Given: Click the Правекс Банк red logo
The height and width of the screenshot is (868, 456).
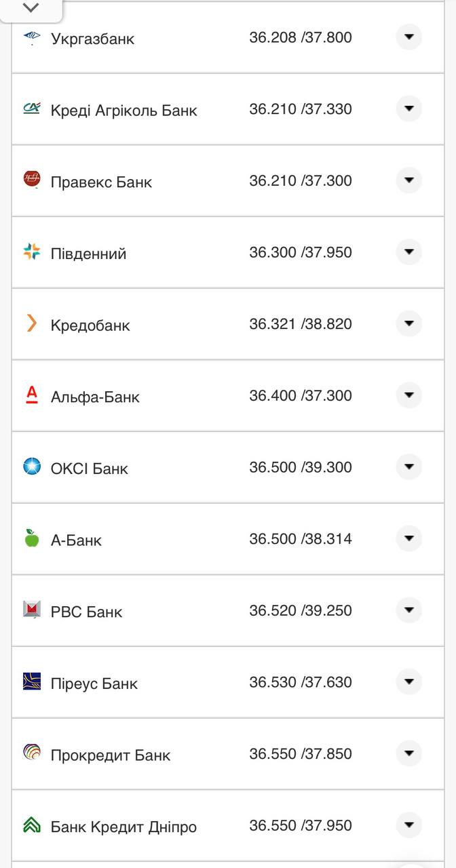Looking at the screenshot, I should click(x=32, y=180).
